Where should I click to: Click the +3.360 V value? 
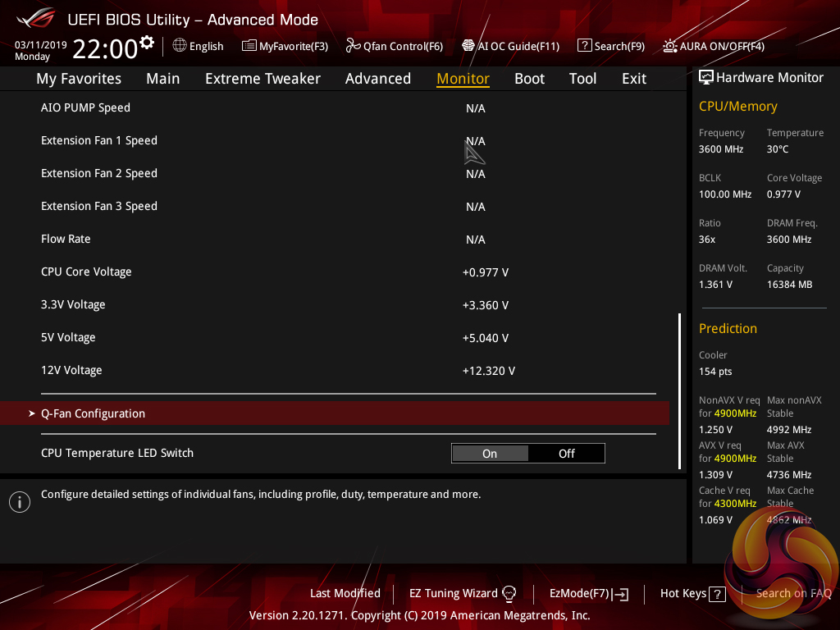(x=486, y=305)
